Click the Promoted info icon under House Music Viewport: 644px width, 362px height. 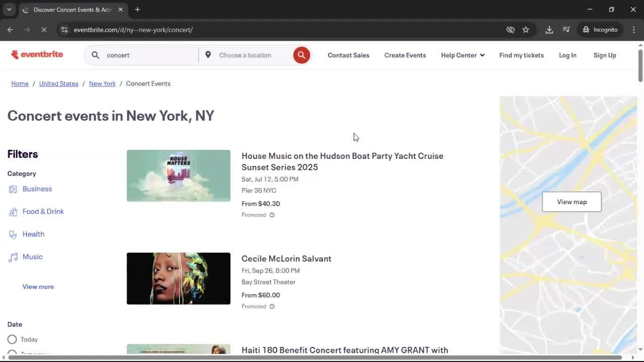[272, 215]
